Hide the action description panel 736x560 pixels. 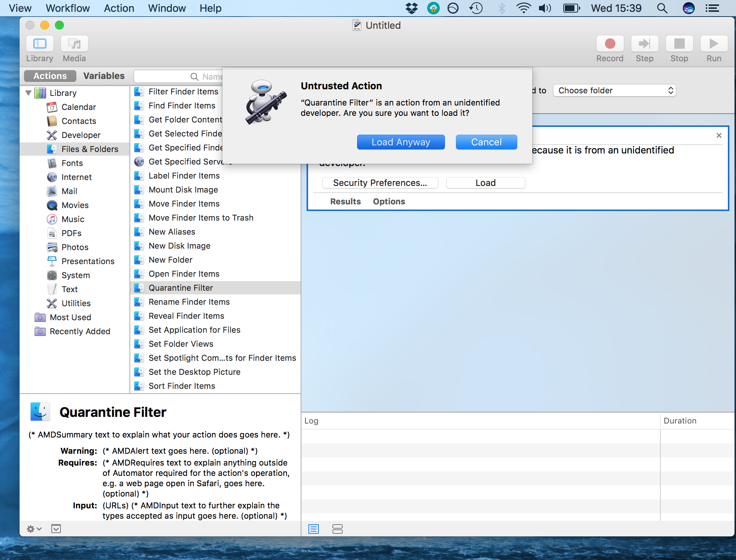click(x=56, y=529)
